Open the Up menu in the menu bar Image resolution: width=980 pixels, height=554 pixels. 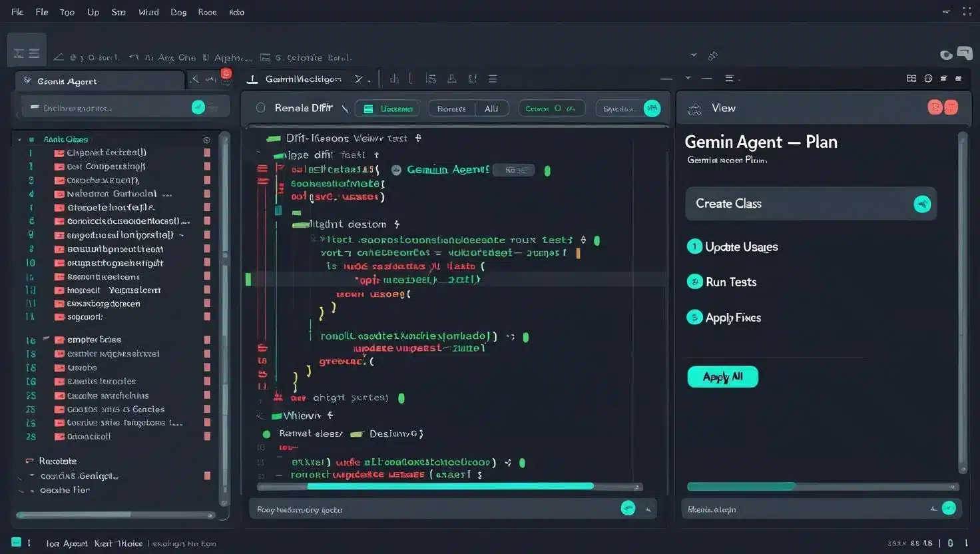(93, 12)
